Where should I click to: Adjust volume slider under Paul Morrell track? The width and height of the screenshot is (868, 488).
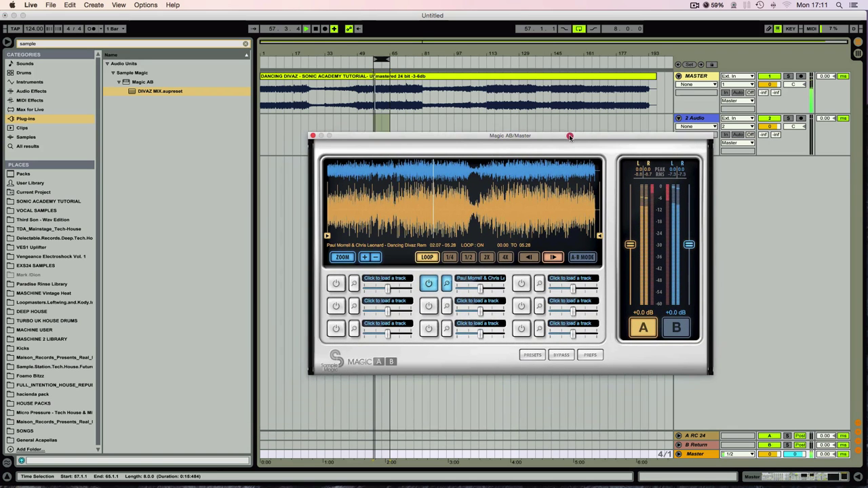[x=480, y=289]
